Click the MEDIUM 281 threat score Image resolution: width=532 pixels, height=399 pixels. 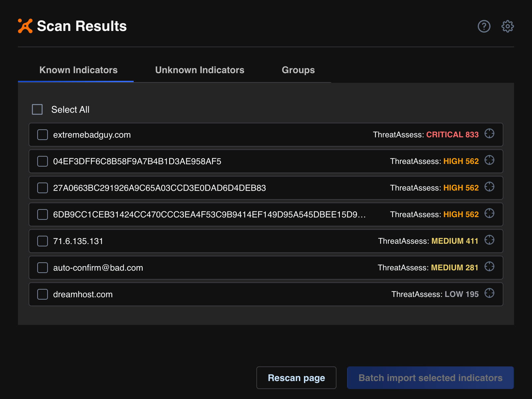[x=455, y=268]
